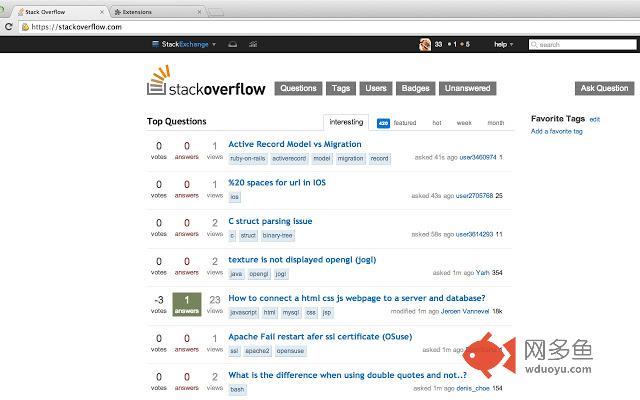Select the interesting questions tab

point(346,122)
